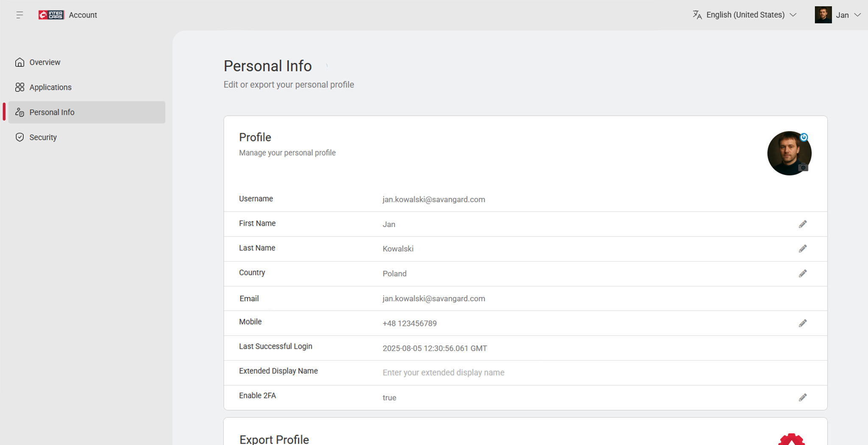868x445 pixels.
Task: Click the Account title link
Action: [x=83, y=15]
